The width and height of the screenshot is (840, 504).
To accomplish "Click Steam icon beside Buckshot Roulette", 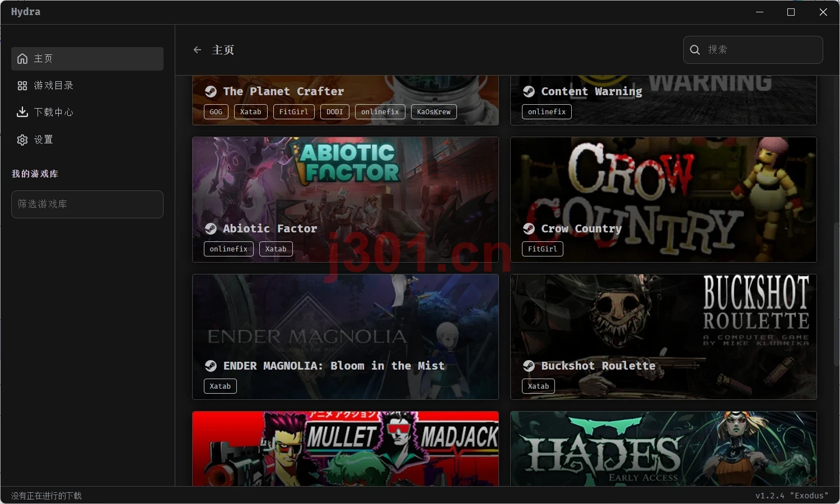I will pos(529,366).
